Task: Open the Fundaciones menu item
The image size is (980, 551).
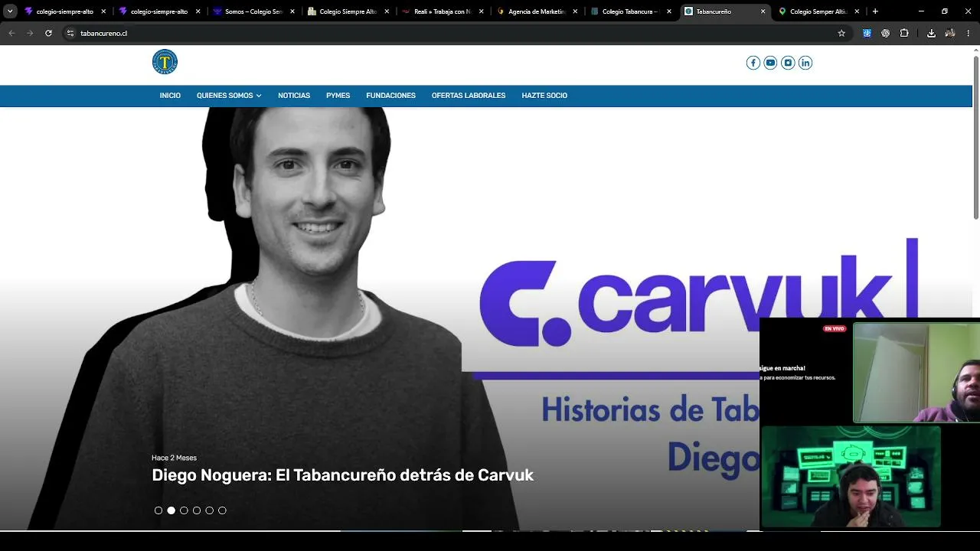Action: click(x=390, y=96)
